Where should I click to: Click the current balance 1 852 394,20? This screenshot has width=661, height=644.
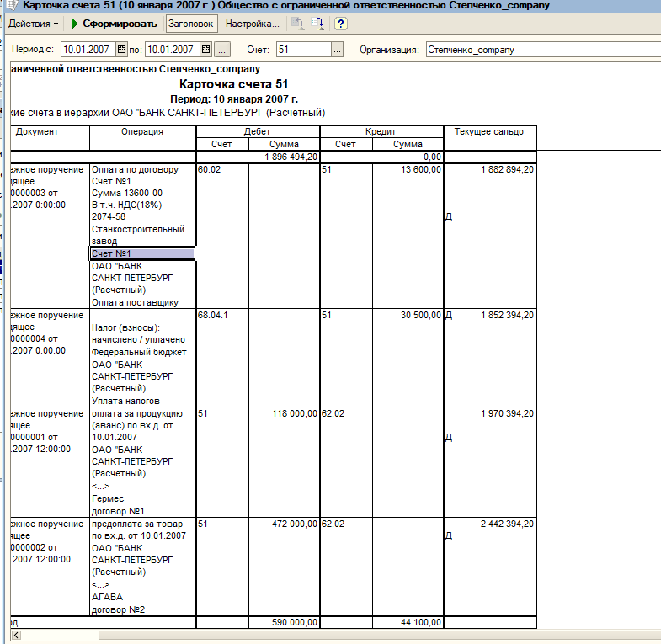pyautogui.click(x=507, y=315)
